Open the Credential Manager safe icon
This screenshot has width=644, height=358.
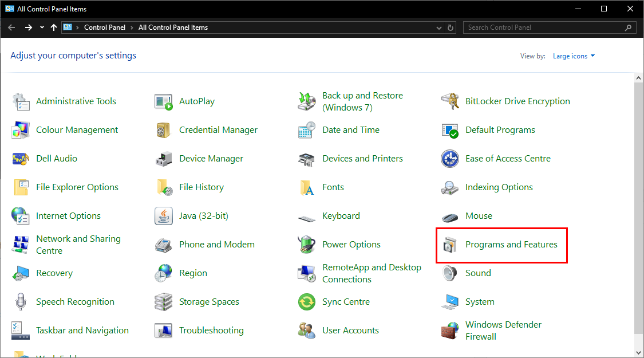pos(164,130)
